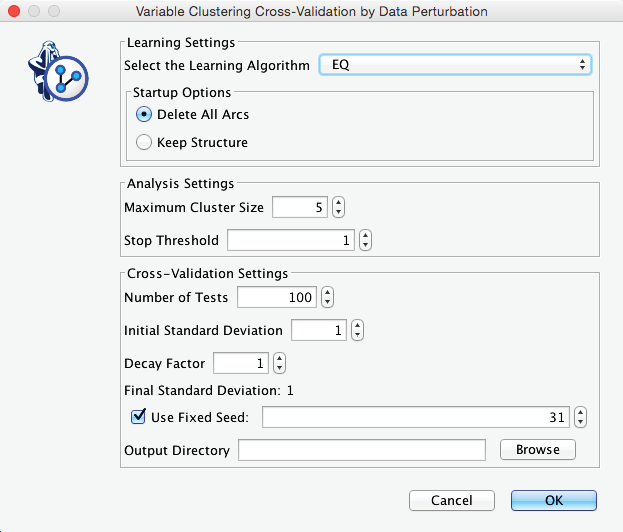This screenshot has width=623, height=532.
Task: Confirm settings with the OK button
Action: (553, 500)
